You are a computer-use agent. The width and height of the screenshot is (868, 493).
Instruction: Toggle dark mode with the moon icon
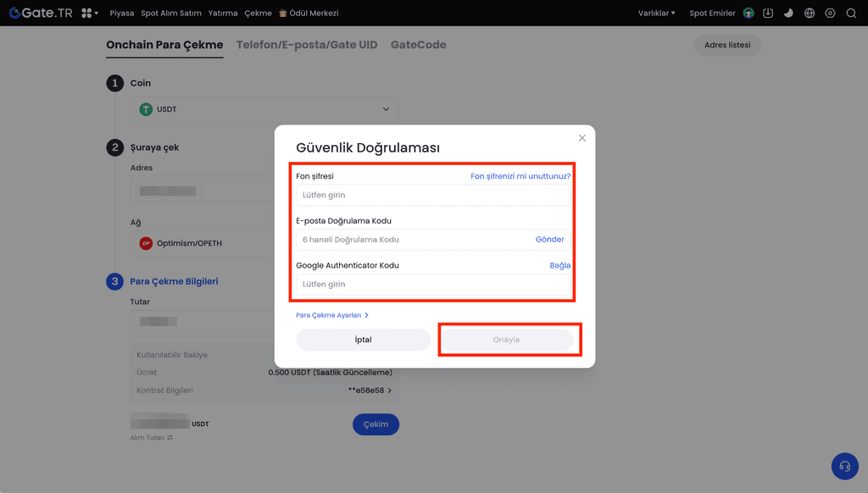tap(788, 13)
